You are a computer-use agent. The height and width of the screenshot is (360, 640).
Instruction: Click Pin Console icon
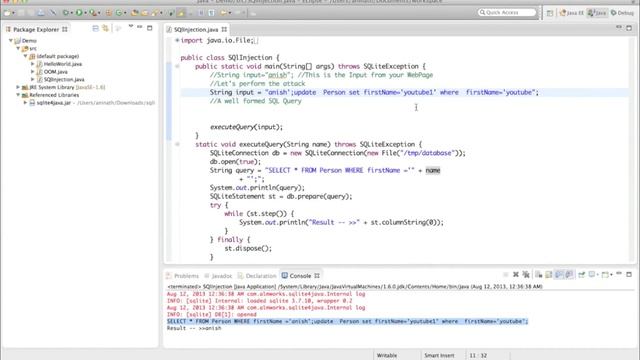(x=582, y=275)
